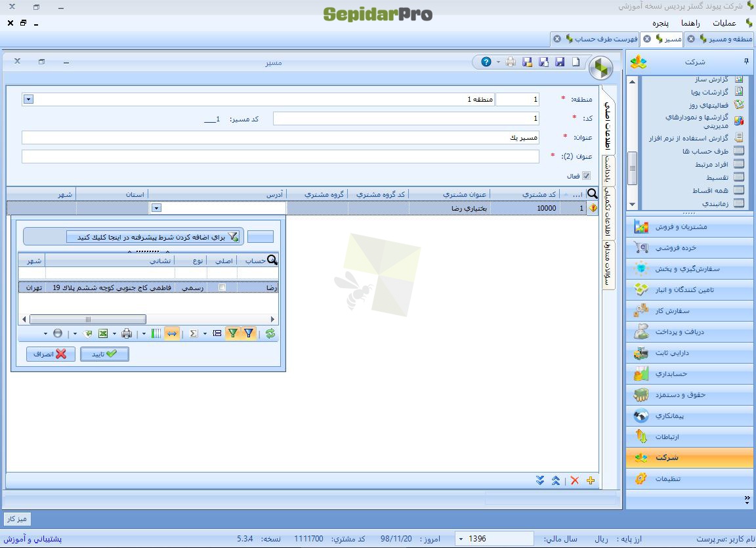Click the refresh icon in popup toolbar
The height and width of the screenshot is (548, 756).
tap(270, 333)
